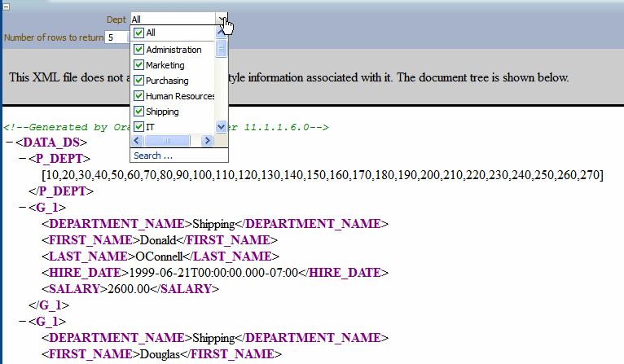The height and width of the screenshot is (364, 624).
Task: Open the Dept dropdown arrow
Action: click(x=222, y=19)
